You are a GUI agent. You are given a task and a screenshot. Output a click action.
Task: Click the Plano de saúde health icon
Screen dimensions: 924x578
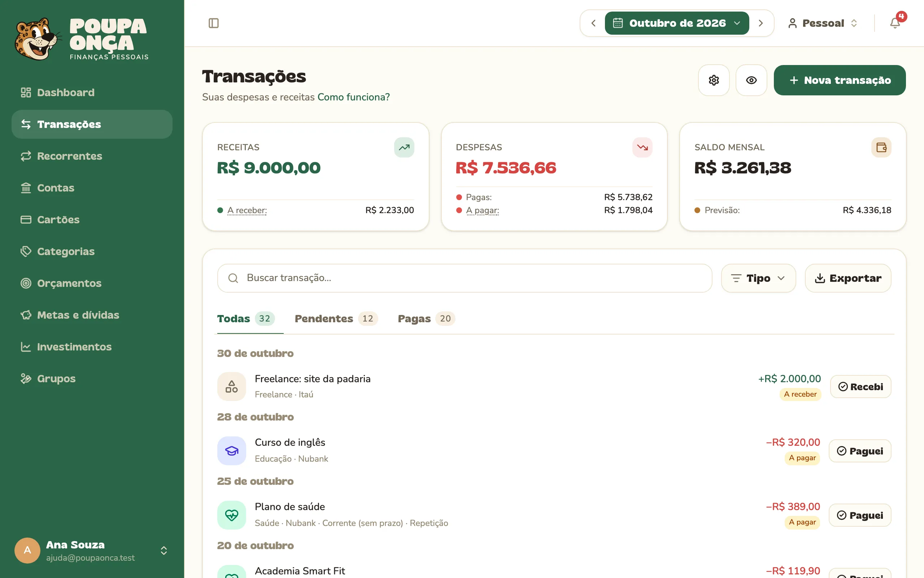(231, 515)
